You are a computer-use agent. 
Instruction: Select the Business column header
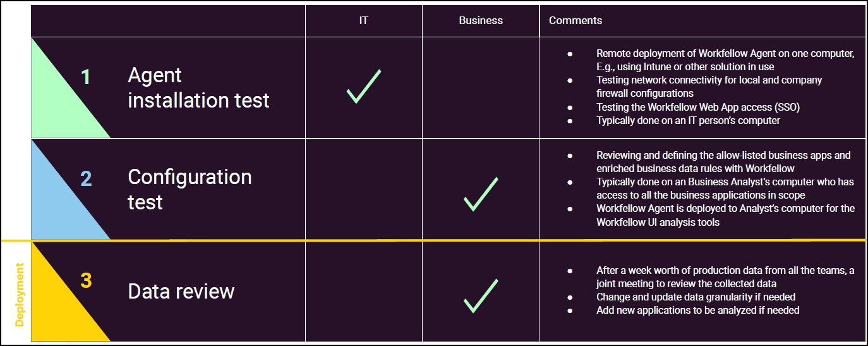pyautogui.click(x=481, y=20)
